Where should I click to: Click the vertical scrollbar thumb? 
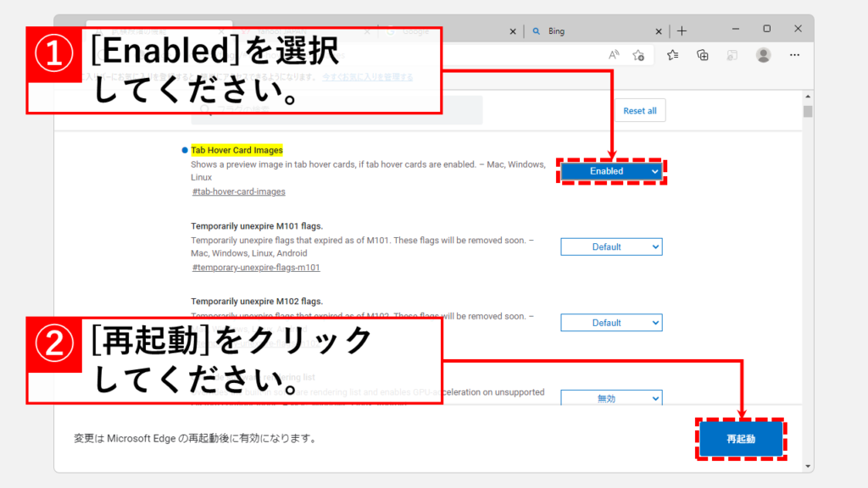[x=808, y=111]
